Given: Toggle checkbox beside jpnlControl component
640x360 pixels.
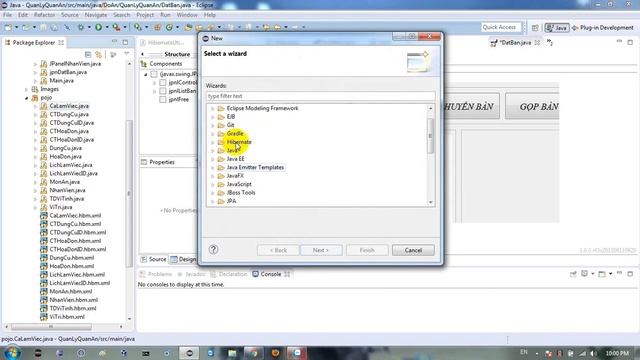Looking at the screenshot, I should (163, 82).
